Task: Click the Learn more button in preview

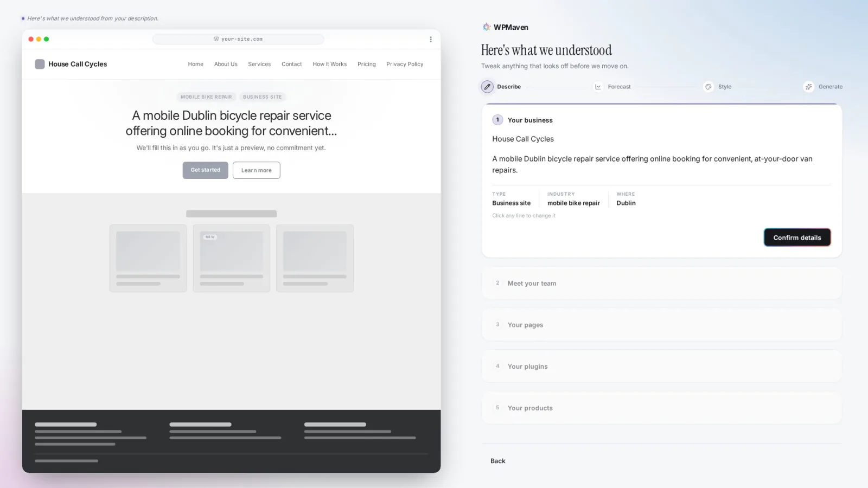Action: (257, 170)
